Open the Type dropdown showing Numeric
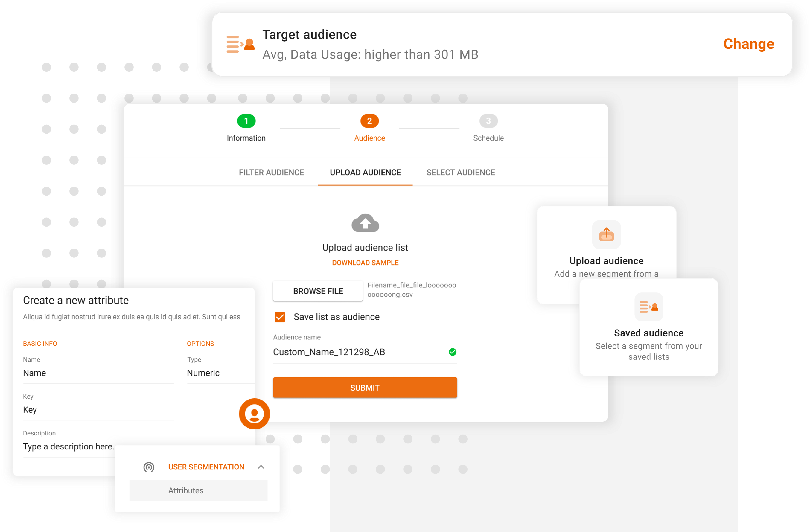810x532 pixels. (x=220, y=373)
